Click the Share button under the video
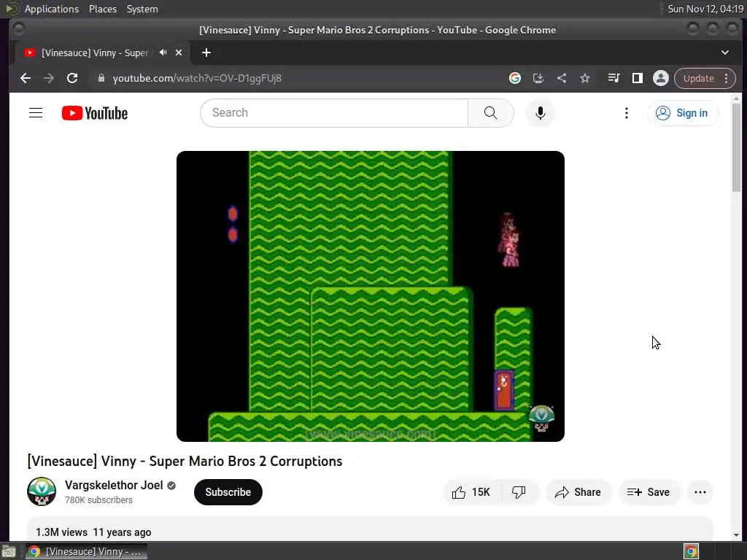The image size is (747, 560). coord(578,492)
